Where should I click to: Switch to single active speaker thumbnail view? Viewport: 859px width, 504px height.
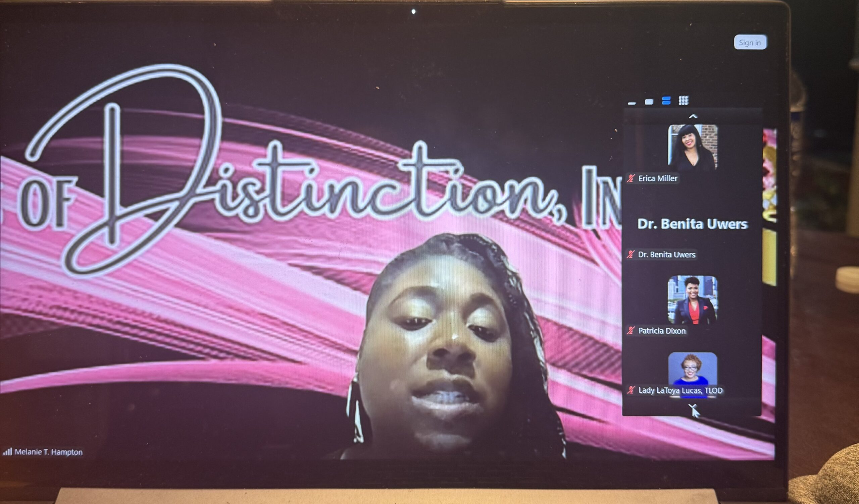pos(649,102)
